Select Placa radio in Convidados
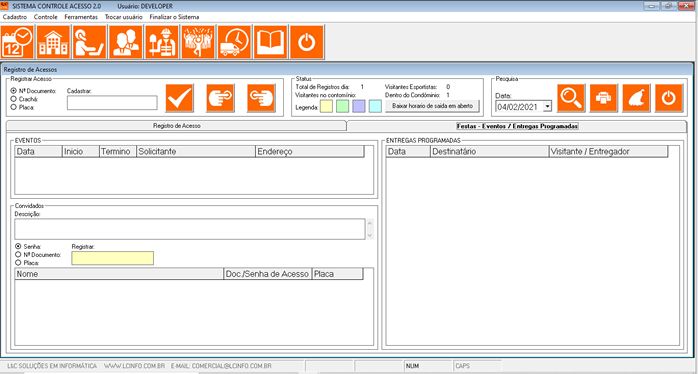The image size is (698, 374). pos(18,263)
